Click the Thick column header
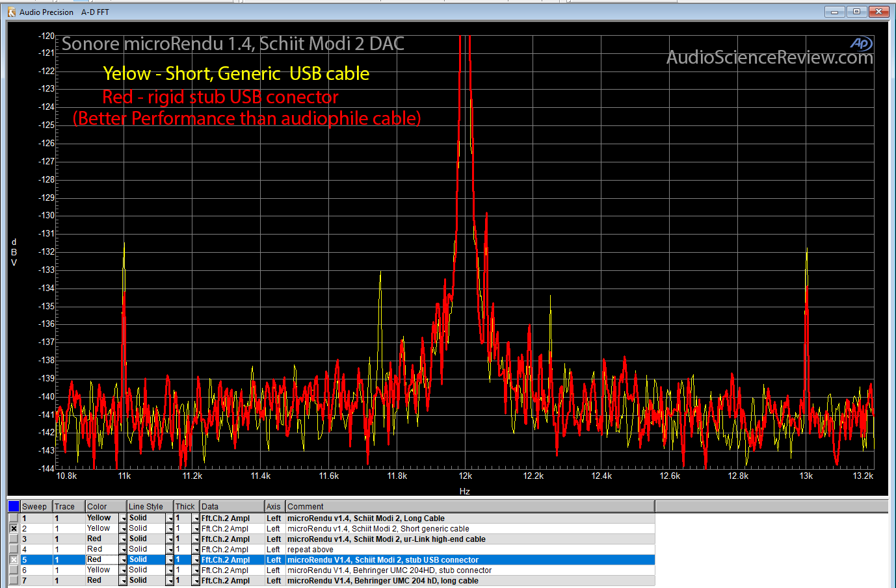 (x=187, y=507)
